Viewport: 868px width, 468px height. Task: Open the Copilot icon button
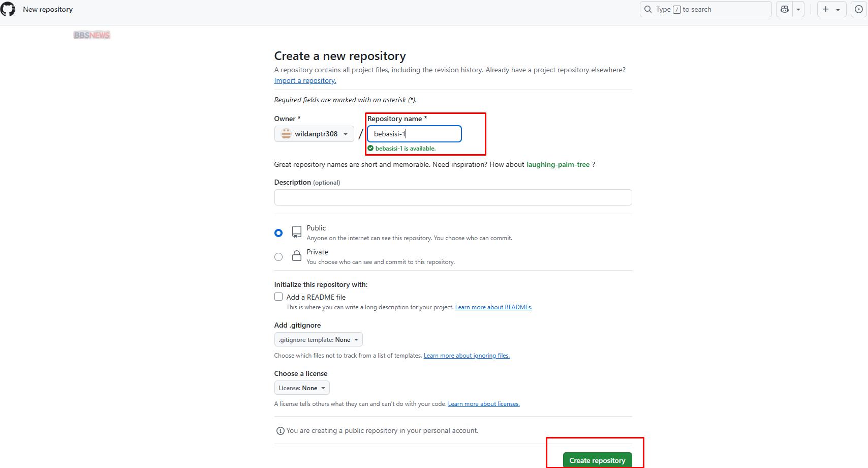(x=785, y=9)
